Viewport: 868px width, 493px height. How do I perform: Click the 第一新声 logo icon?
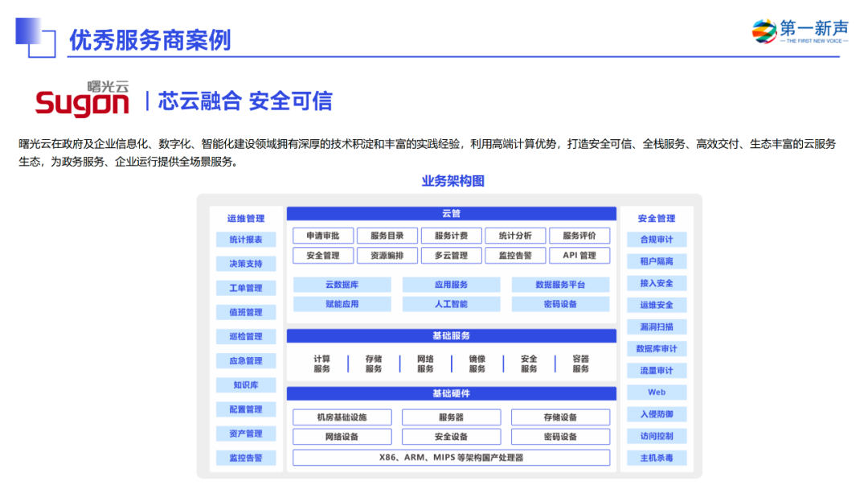pos(764,31)
